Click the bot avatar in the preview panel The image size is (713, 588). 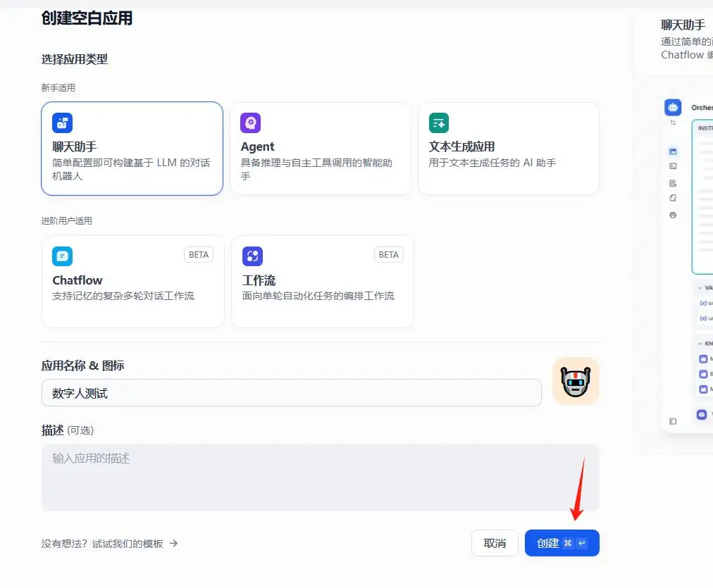(x=673, y=107)
